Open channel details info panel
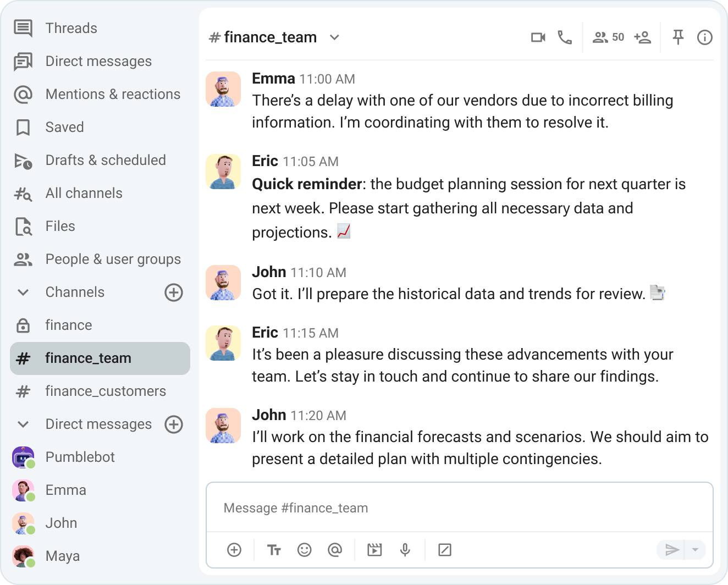 [704, 37]
